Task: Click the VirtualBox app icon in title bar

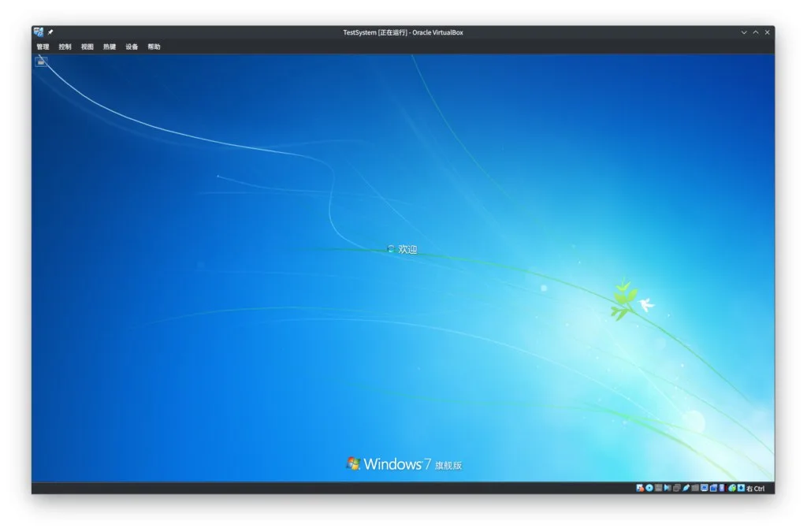Action: pyautogui.click(x=38, y=32)
